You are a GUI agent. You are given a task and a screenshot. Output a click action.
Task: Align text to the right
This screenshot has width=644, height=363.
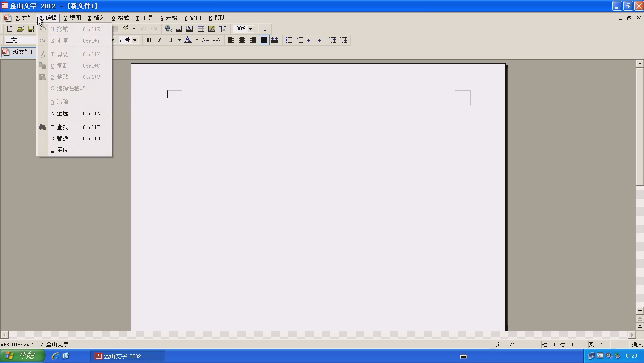(x=253, y=40)
